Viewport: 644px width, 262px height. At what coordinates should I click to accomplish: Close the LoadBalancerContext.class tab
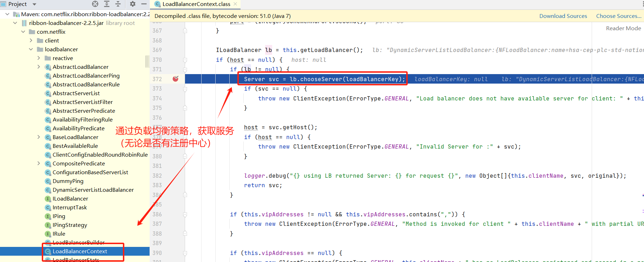point(235,4)
